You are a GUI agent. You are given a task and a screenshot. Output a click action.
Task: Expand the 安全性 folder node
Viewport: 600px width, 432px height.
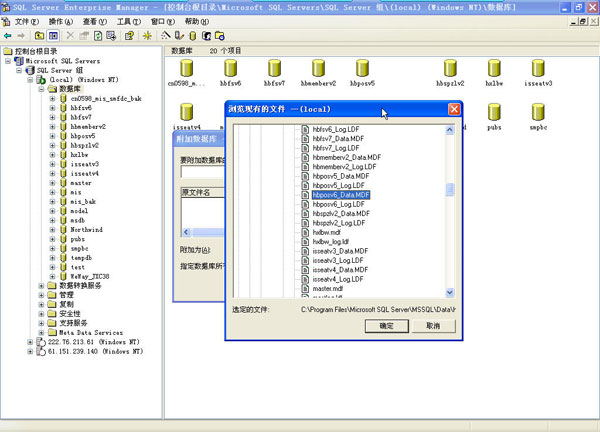[41, 314]
